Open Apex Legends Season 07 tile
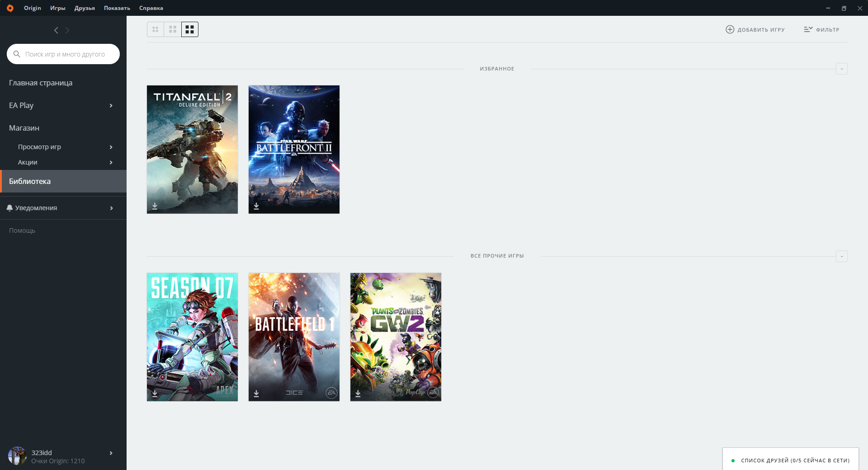868x470 pixels. pyautogui.click(x=192, y=337)
